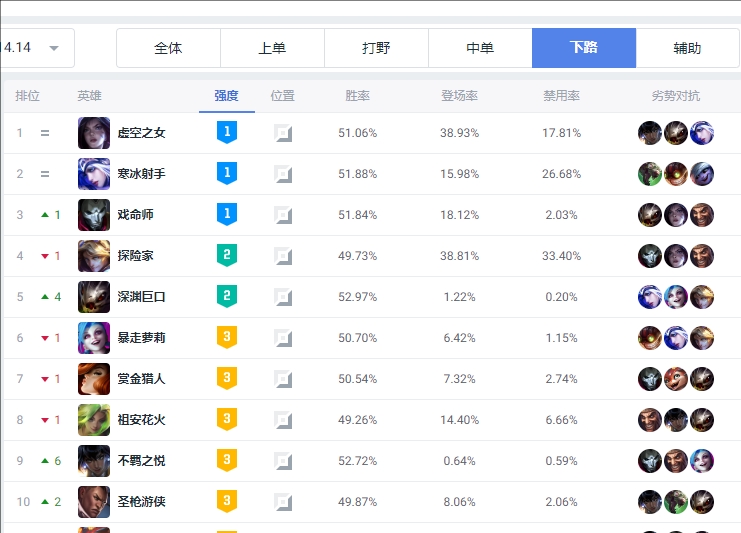Image resolution: width=741 pixels, height=533 pixels.
Task: Sort by 胜率 column header
Action: (357, 96)
